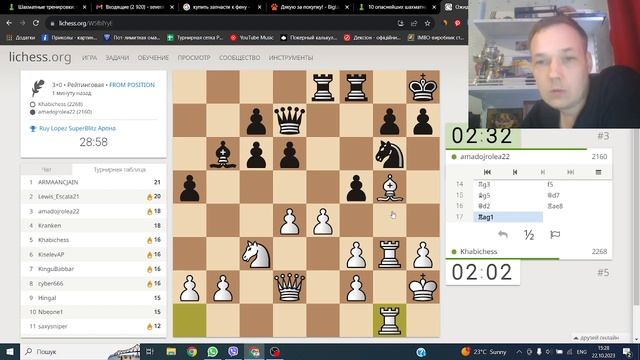Click the white queen on d2

289,287
